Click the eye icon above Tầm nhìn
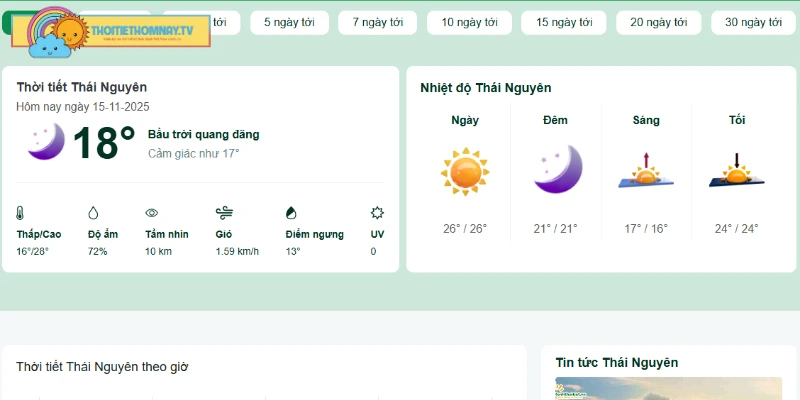 click(x=152, y=213)
